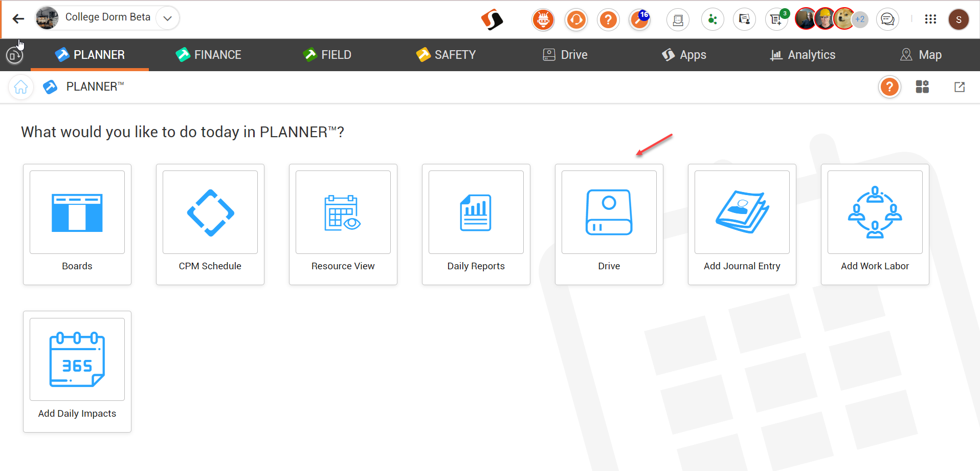
Task: Click the "Daily Reports" label text
Action: coord(476,266)
